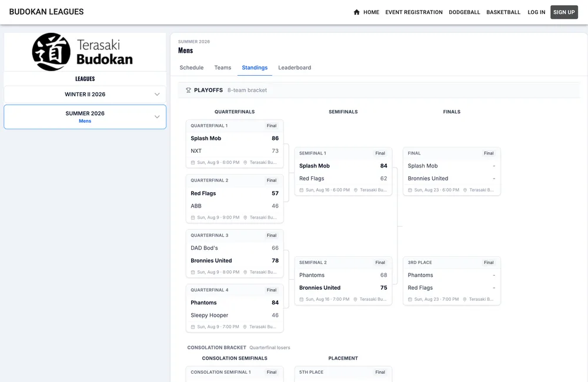Click location pin icon in Quarterfinal 4 card
This screenshot has width=588, height=382.
(x=245, y=327)
